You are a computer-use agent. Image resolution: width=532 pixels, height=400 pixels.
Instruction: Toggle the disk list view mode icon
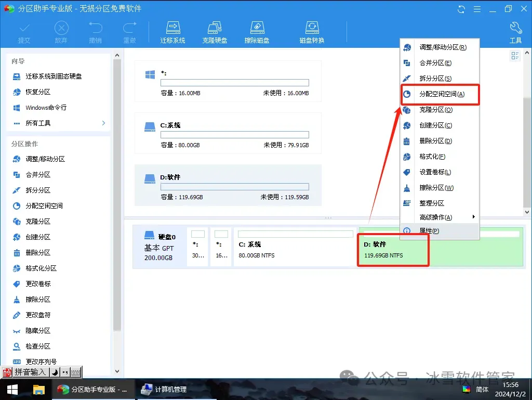coord(515,56)
